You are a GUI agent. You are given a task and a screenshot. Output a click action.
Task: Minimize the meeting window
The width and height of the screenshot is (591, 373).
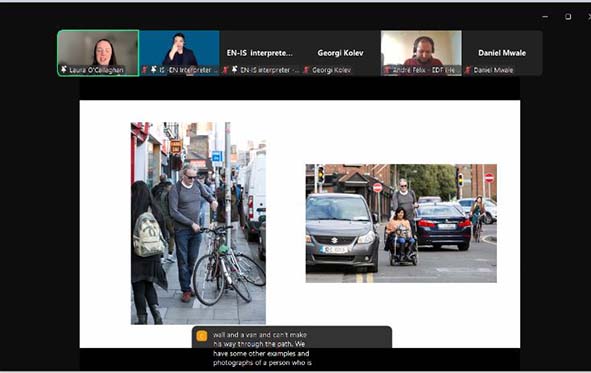(x=545, y=17)
